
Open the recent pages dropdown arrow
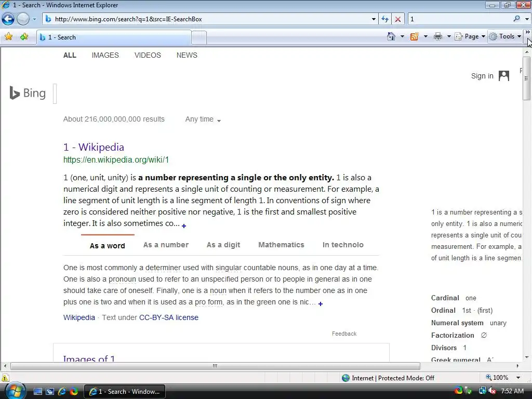point(34,19)
